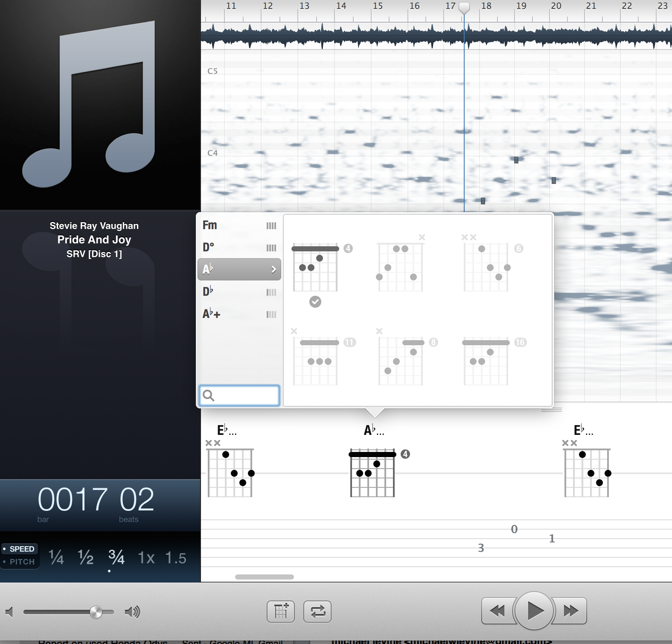This screenshot has width=672, height=644.
Task: Click the audio waveform overview
Action: tap(436, 36)
